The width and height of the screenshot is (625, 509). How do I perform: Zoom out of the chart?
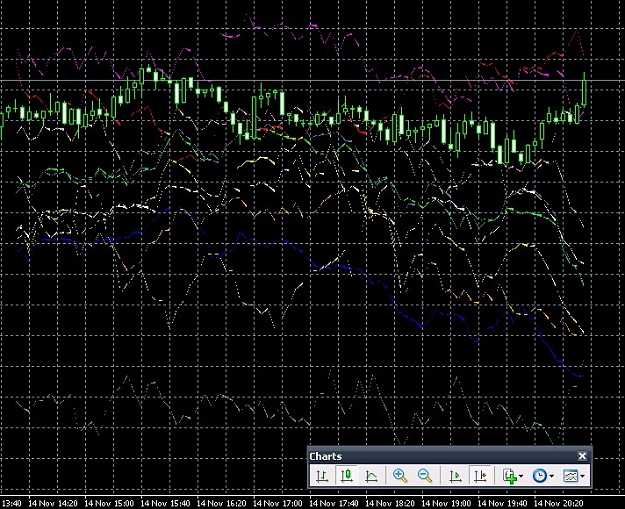[x=425, y=476]
